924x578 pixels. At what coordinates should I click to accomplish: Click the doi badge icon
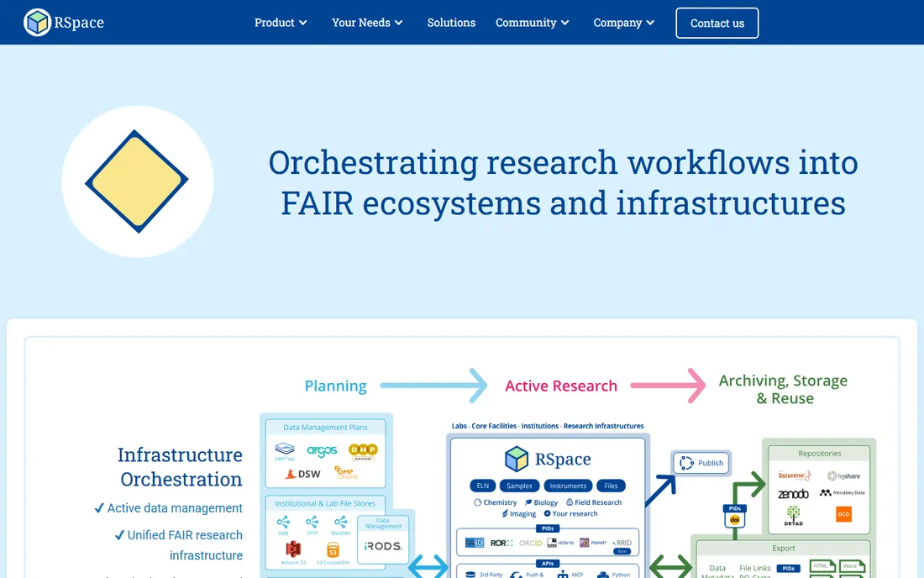coord(734,520)
